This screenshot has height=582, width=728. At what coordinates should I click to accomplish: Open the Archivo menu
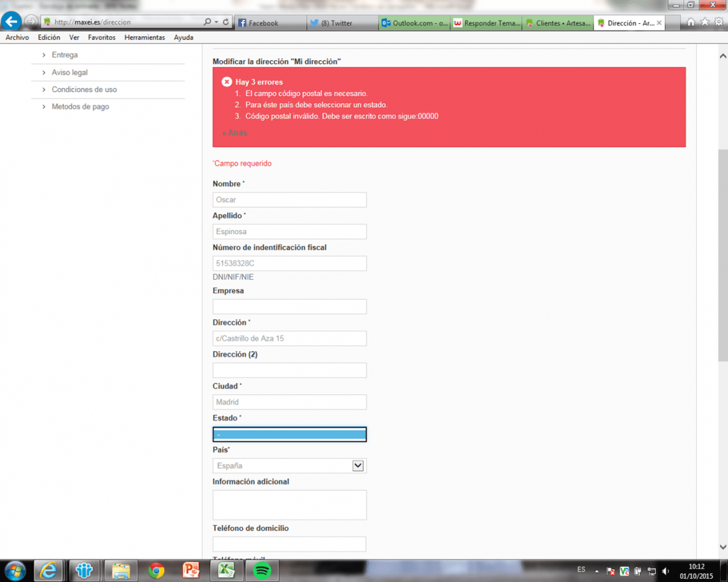coord(17,38)
